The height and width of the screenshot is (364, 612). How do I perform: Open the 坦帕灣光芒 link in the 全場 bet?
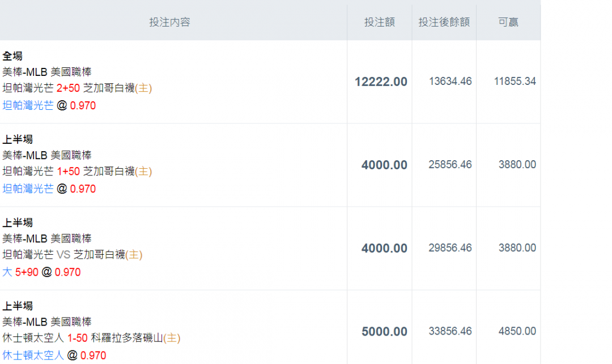(28, 105)
